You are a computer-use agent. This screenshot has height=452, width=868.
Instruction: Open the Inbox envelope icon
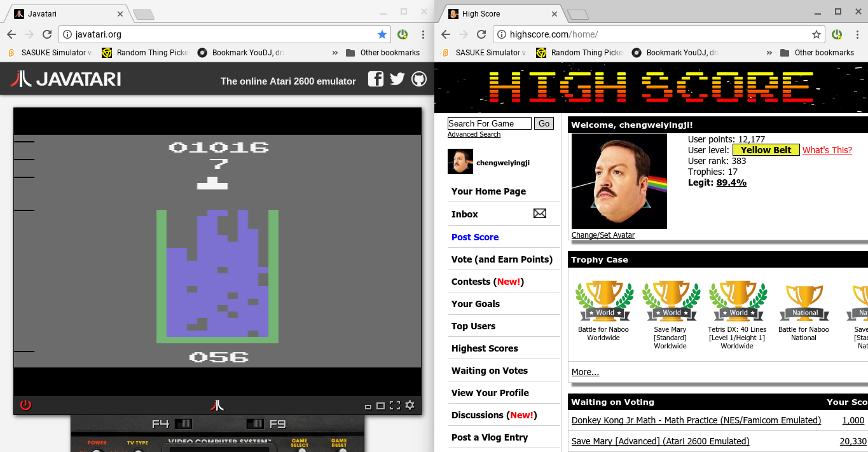point(539,214)
